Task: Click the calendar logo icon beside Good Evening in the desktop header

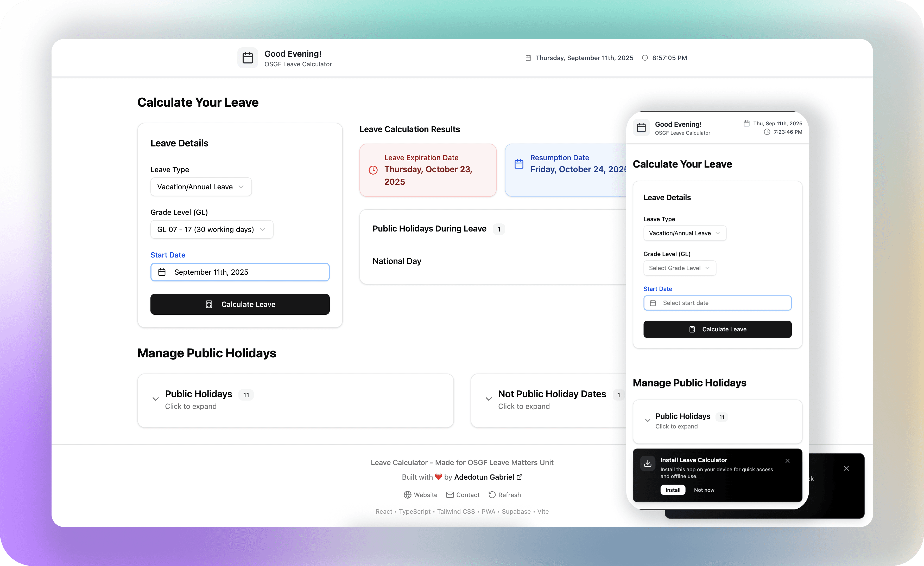Action: coord(248,58)
